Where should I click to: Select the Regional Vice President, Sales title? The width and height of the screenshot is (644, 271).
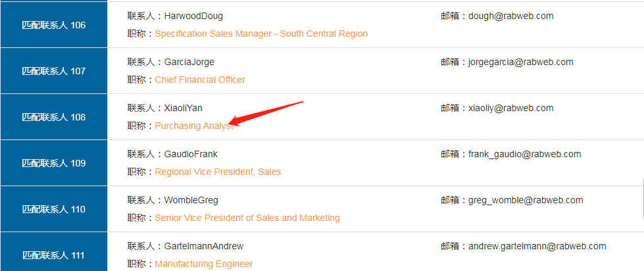pyautogui.click(x=218, y=172)
